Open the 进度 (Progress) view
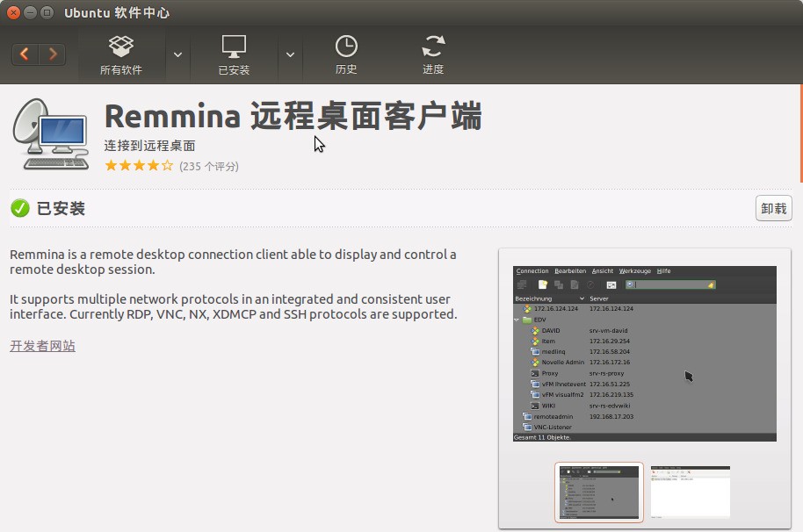The height and width of the screenshot is (532, 803). (433, 55)
